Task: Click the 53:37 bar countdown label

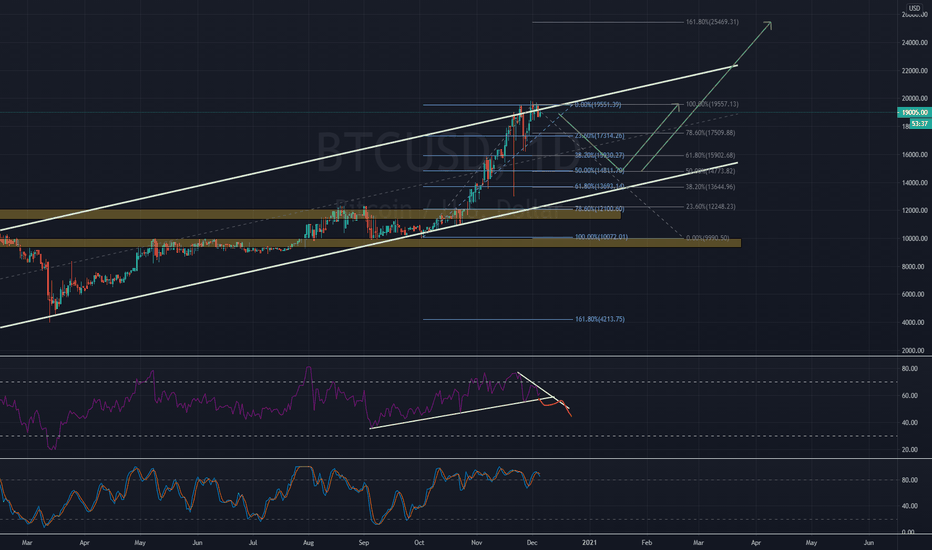Action: point(920,124)
